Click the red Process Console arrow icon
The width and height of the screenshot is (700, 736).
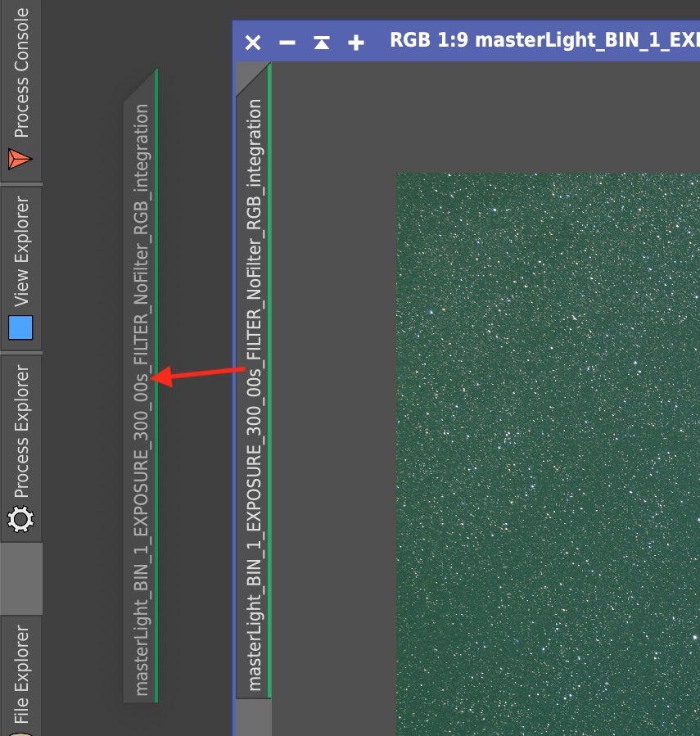coord(20,159)
